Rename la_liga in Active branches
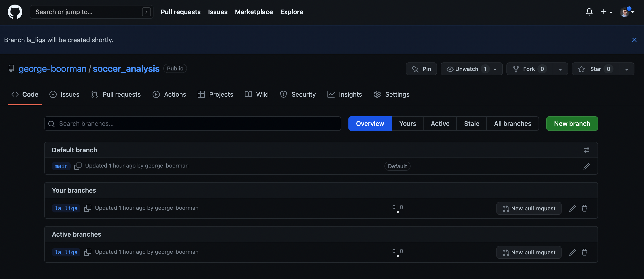This screenshot has width=644, height=279. (572, 253)
